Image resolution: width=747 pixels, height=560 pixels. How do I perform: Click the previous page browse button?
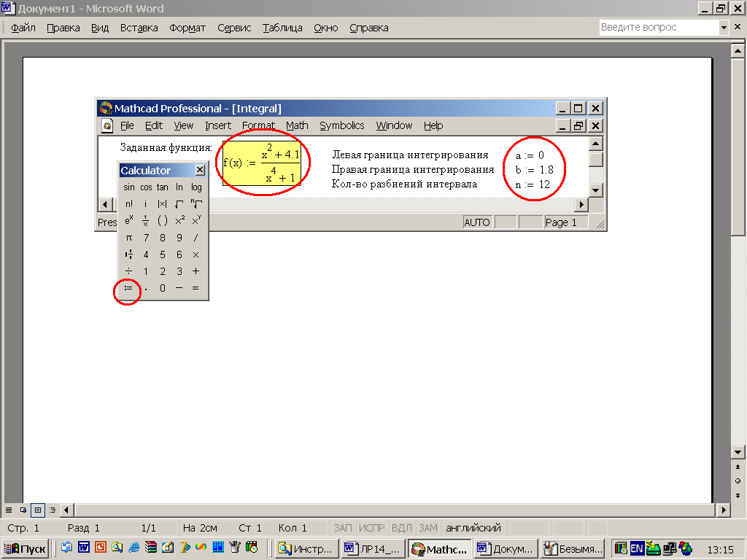click(738, 467)
